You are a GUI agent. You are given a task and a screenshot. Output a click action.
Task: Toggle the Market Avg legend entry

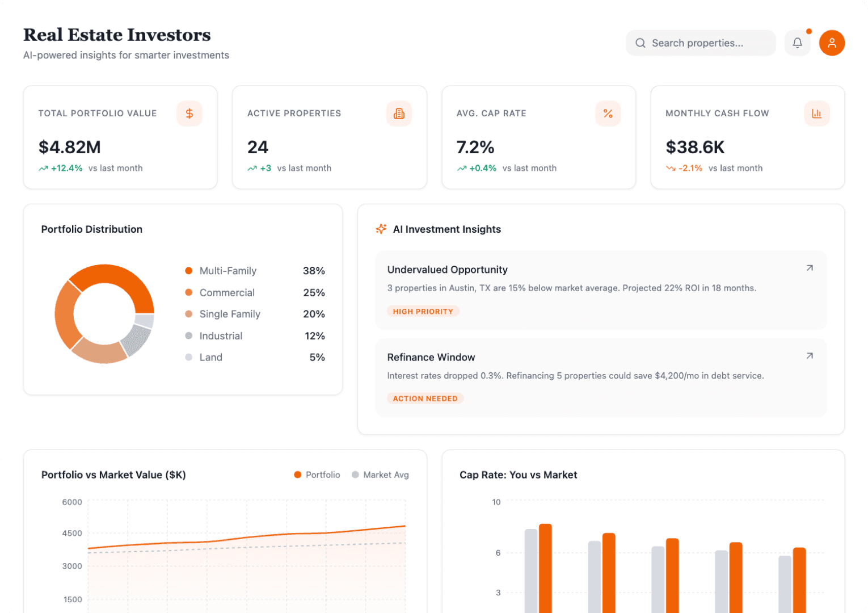click(x=380, y=475)
